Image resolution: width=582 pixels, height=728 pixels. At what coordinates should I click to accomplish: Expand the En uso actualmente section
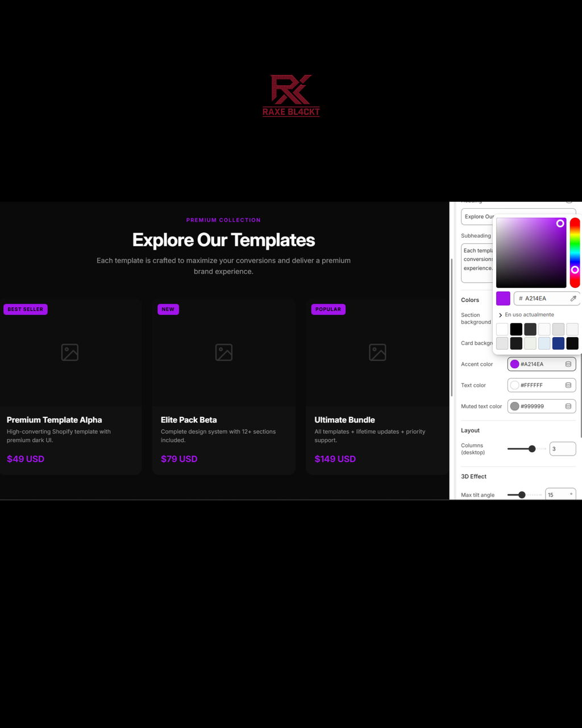tap(526, 315)
